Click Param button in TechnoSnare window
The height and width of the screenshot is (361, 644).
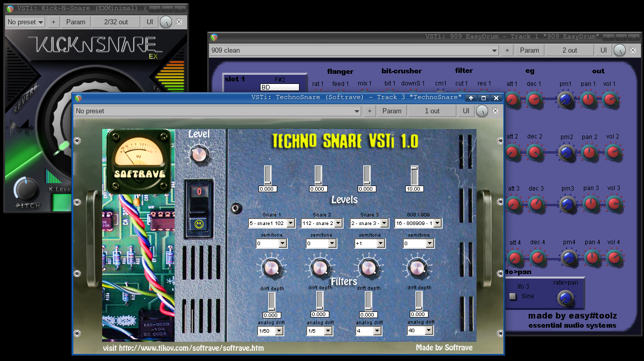click(x=392, y=111)
